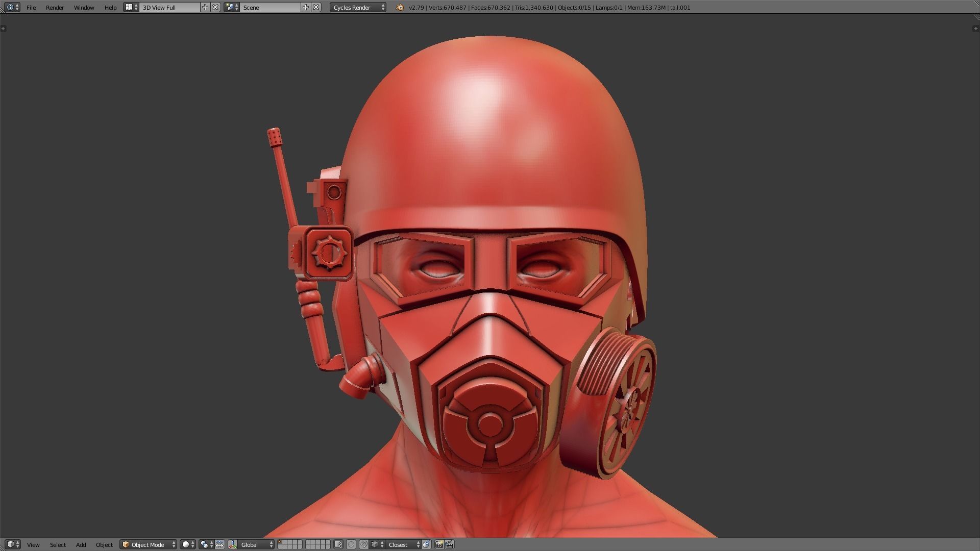Click the 3D View Full layout name field
The image size is (980, 551).
pyautogui.click(x=169, y=7)
